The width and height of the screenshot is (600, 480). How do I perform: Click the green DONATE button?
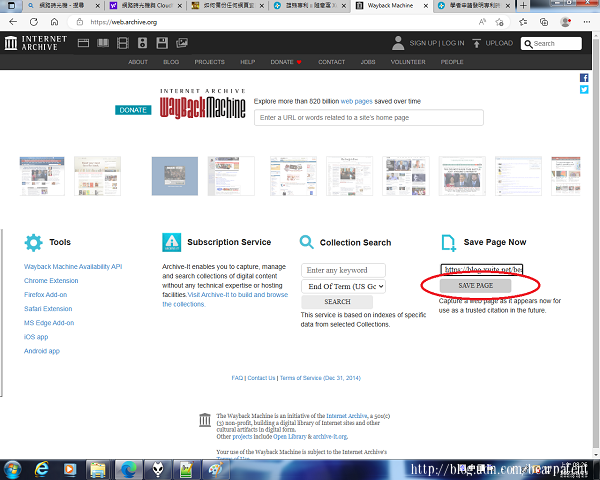(132, 110)
